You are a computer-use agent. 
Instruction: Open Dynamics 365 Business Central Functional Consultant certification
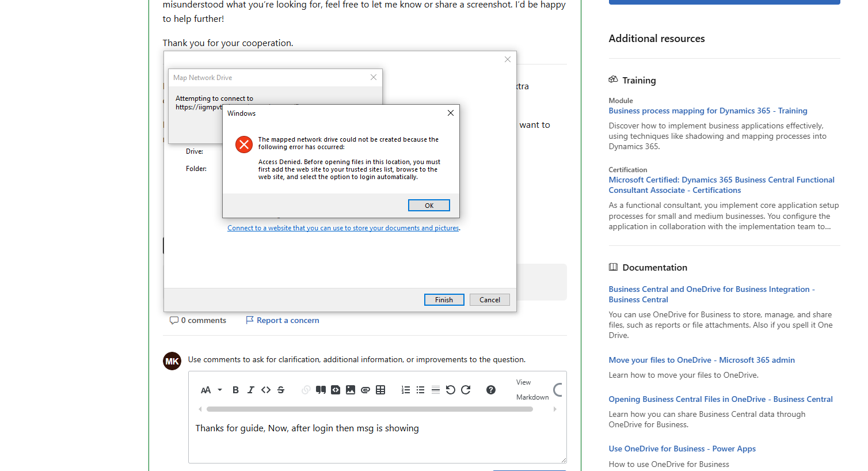pyautogui.click(x=722, y=185)
